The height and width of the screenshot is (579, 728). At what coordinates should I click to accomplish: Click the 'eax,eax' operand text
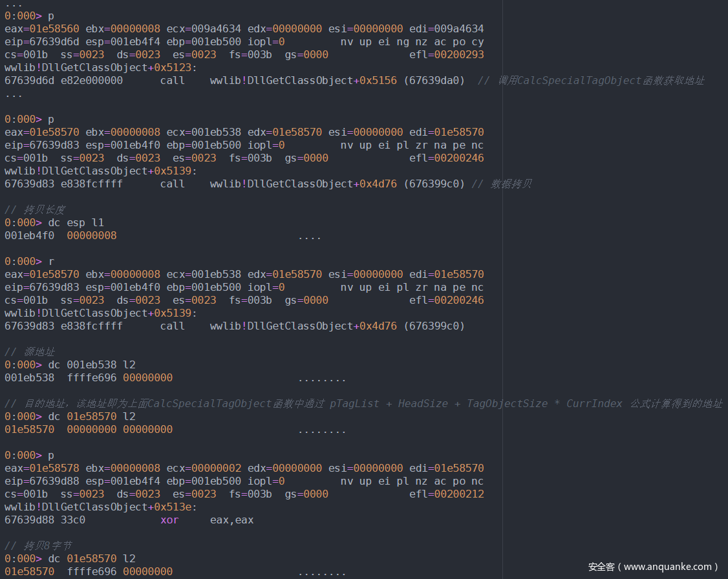tap(231, 520)
